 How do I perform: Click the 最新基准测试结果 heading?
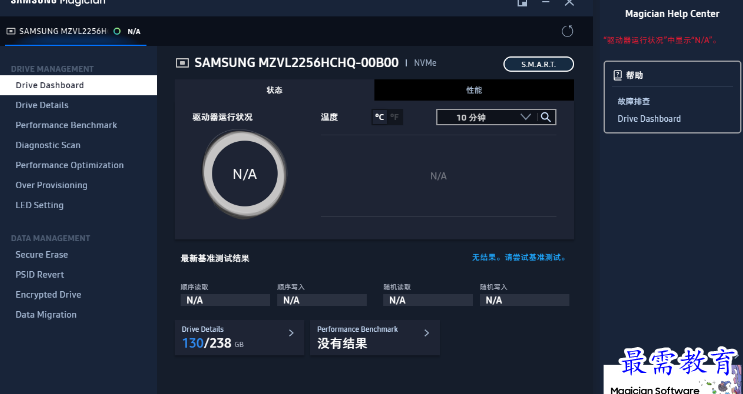[x=215, y=258]
